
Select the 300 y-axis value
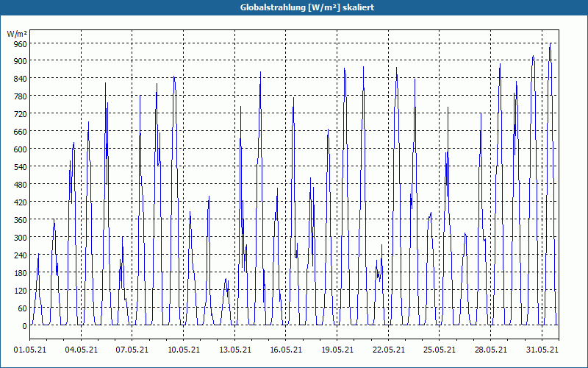[21, 238]
